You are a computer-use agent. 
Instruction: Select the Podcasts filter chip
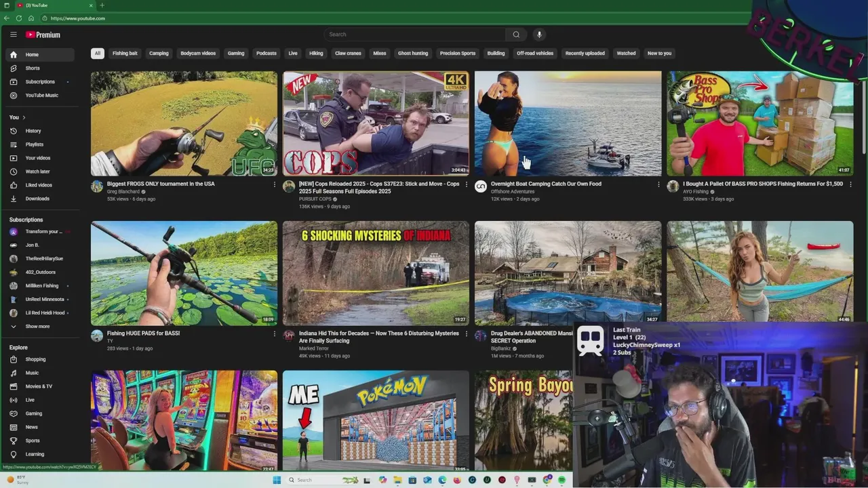click(x=267, y=54)
